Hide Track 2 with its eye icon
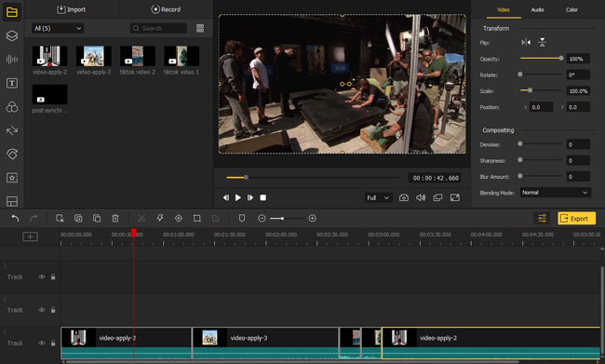The image size is (605, 364). click(x=42, y=310)
